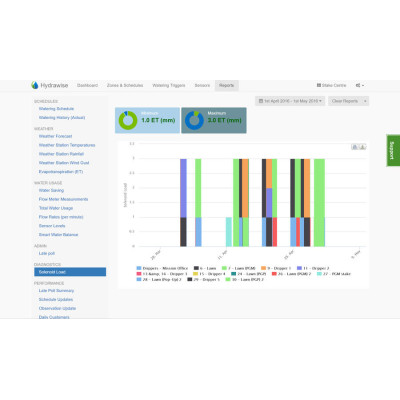
Task: Open Smart Water Balance report
Action: click(x=58, y=235)
